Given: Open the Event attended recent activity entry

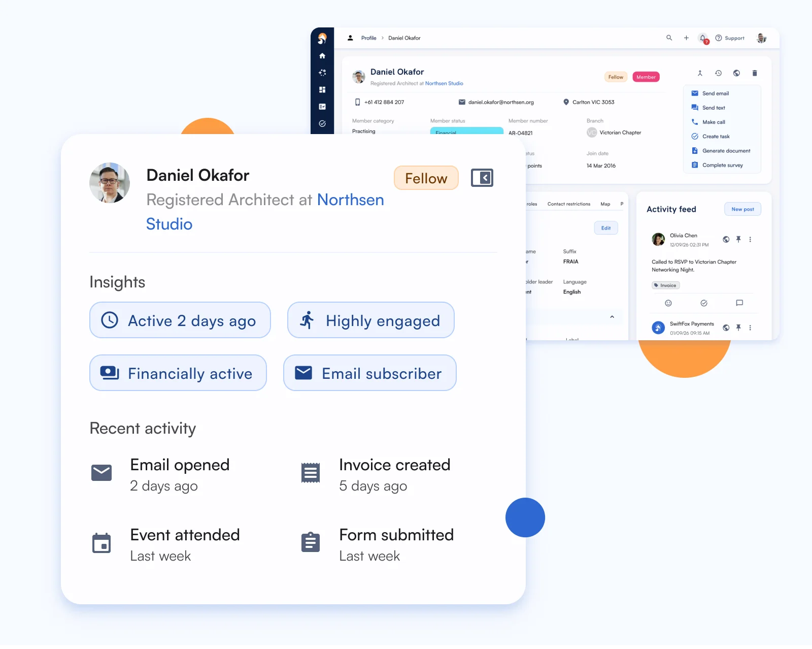Looking at the screenshot, I should [x=165, y=545].
